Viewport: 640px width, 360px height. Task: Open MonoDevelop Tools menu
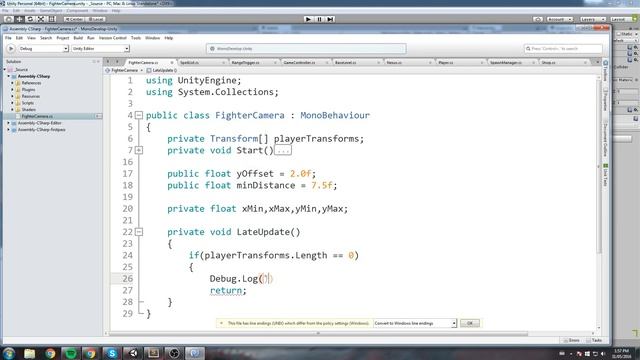(x=136, y=38)
